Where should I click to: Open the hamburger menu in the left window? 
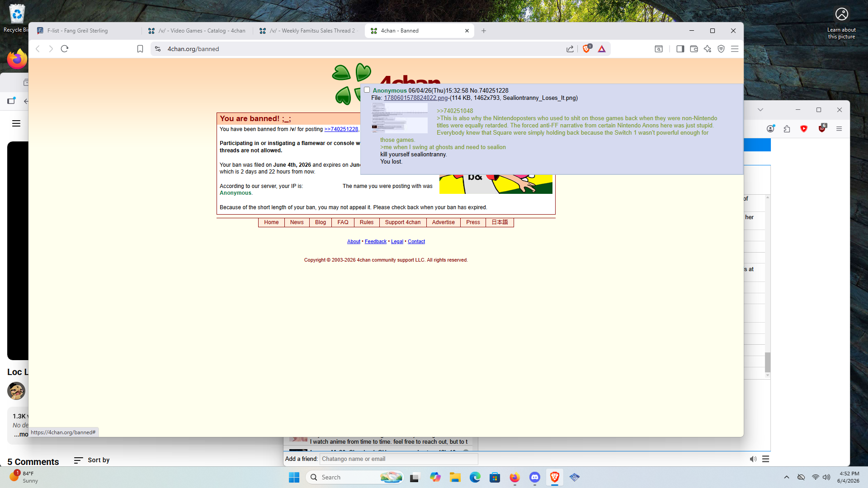(16, 123)
